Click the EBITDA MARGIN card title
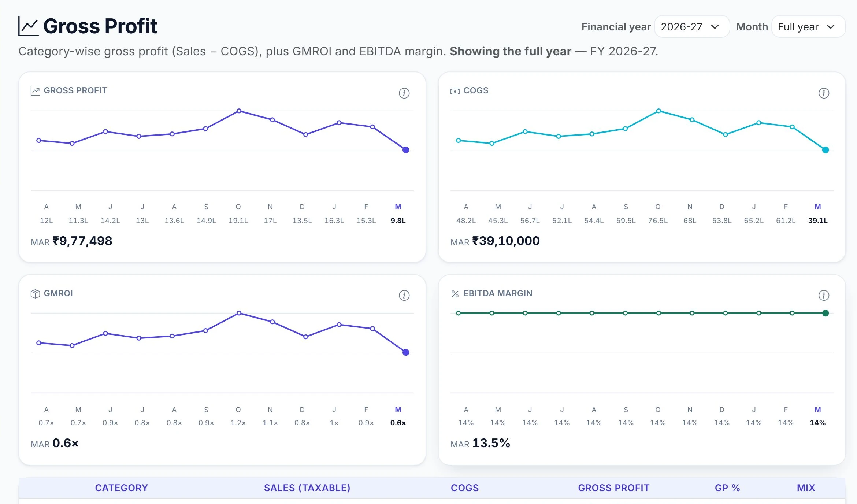This screenshot has height=504, width=857. coord(498,293)
